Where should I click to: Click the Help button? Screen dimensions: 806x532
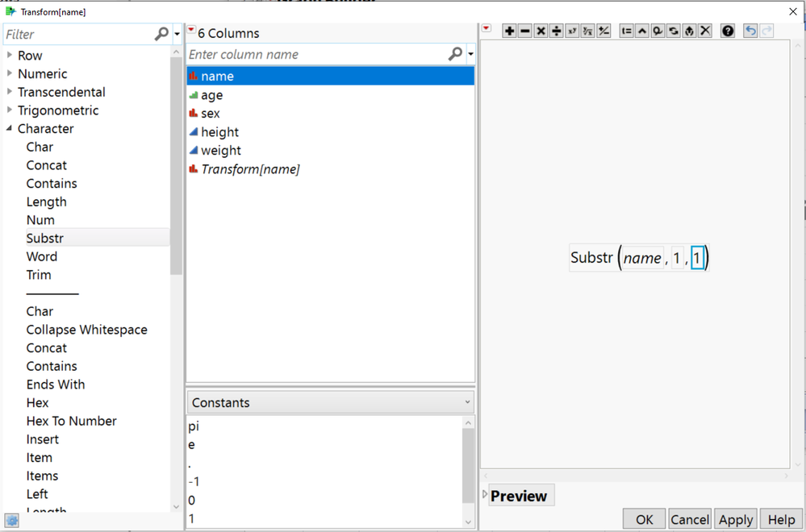click(781, 519)
